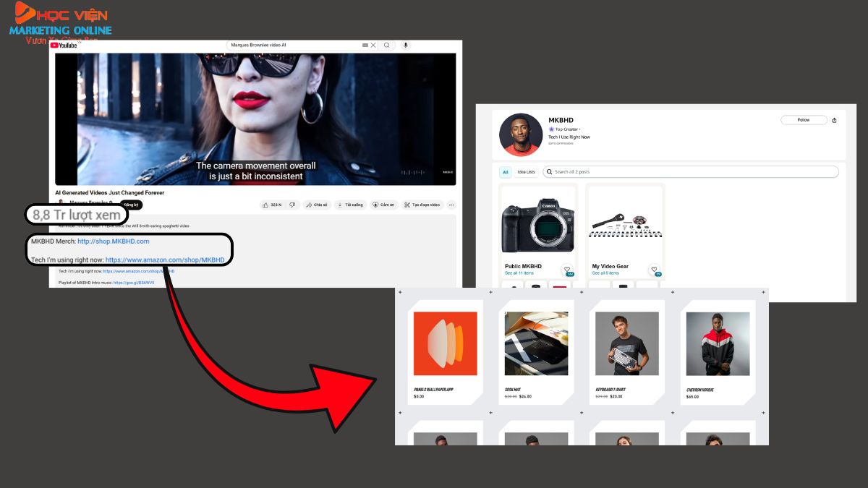Click the My Video Gear list title
868x488 pixels.
click(x=610, y=266)
